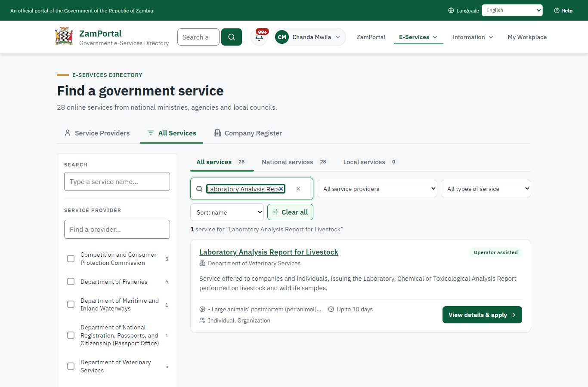The image size is (588, 387).
Task: Click the people icon by Individual, Organization
Action: [202, 320]
